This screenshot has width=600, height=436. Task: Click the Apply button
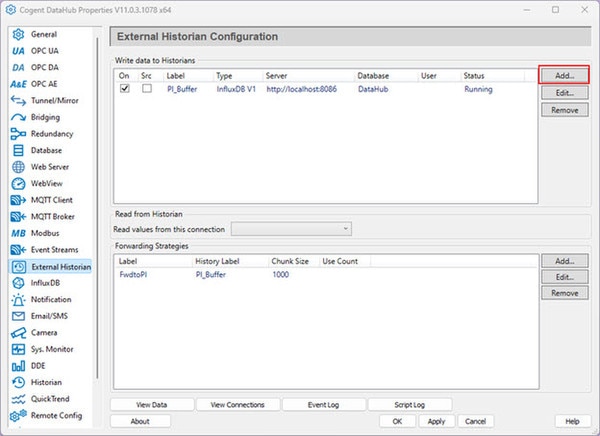(x=436, y=421)
